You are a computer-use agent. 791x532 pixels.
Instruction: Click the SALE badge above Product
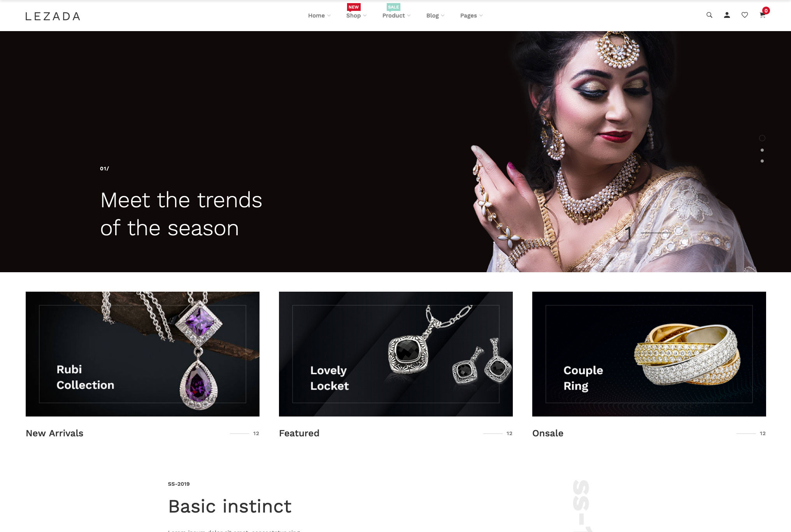[393, 7]
